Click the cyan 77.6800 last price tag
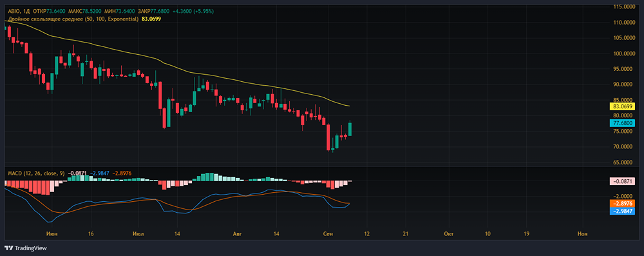 tap(622, 123)
